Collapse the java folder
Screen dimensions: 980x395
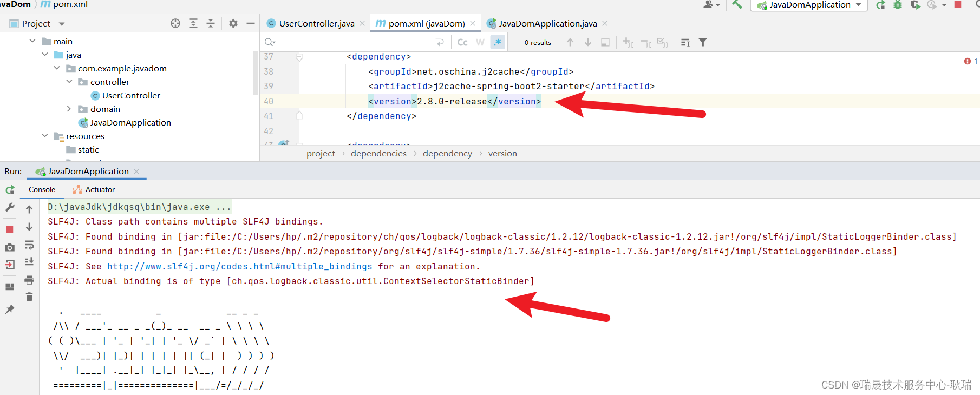45,55
